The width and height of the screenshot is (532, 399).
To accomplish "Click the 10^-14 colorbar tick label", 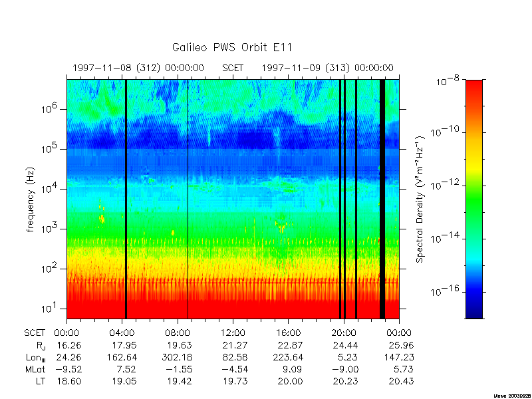I will click(444, 237).
